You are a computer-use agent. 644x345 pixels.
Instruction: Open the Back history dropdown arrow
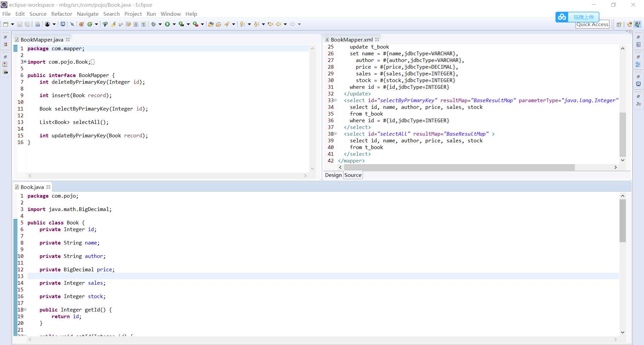tap(285, 24)
